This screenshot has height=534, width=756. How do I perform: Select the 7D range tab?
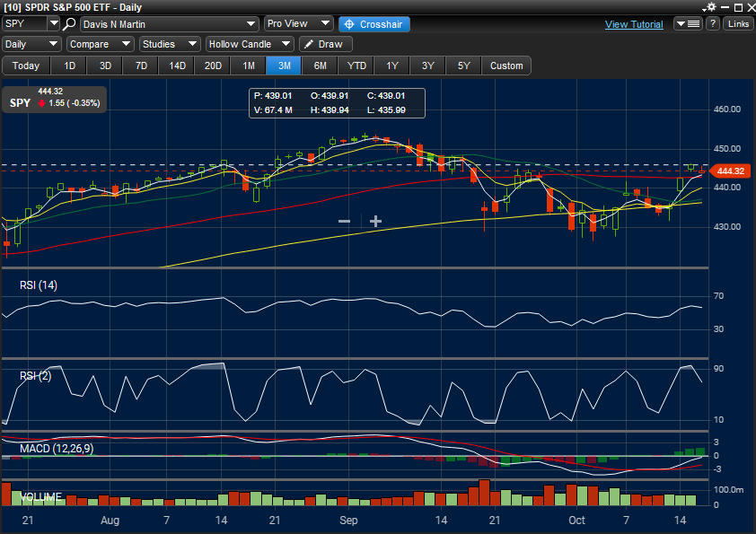(141, 66)
